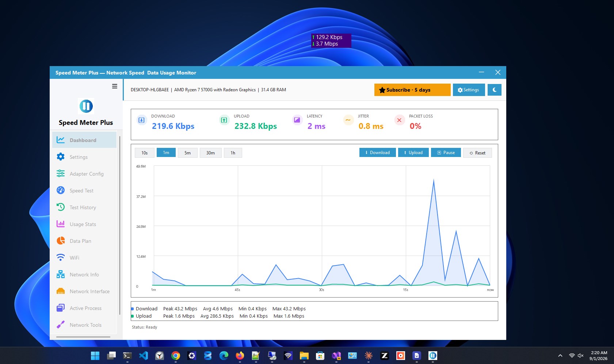The width and height of the screenshot is (614, 364).
Task: Open Windows Start menu
Action: coord(95,356)
